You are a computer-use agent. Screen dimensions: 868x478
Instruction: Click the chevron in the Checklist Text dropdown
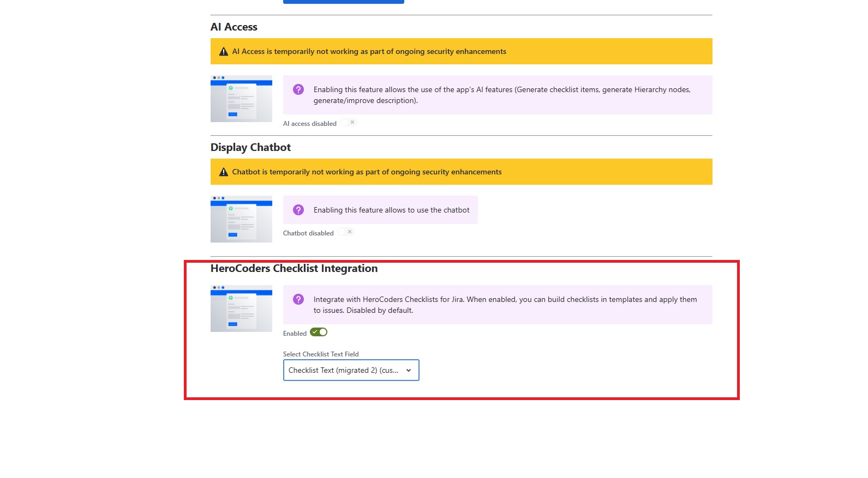point(409,371)
